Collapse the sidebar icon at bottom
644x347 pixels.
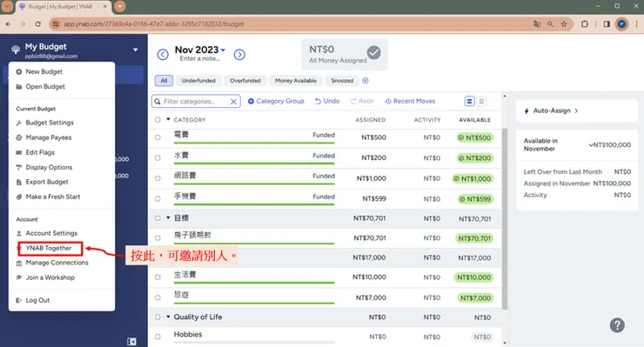[131, 341]
